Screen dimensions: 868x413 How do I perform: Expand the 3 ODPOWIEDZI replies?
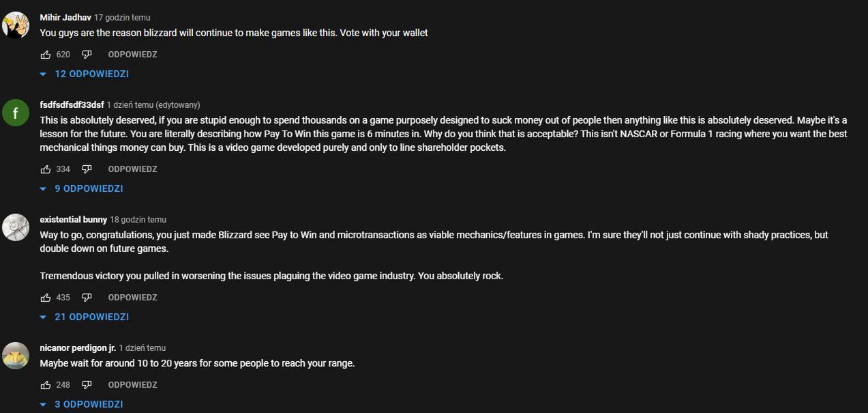[x=82, y=404]
